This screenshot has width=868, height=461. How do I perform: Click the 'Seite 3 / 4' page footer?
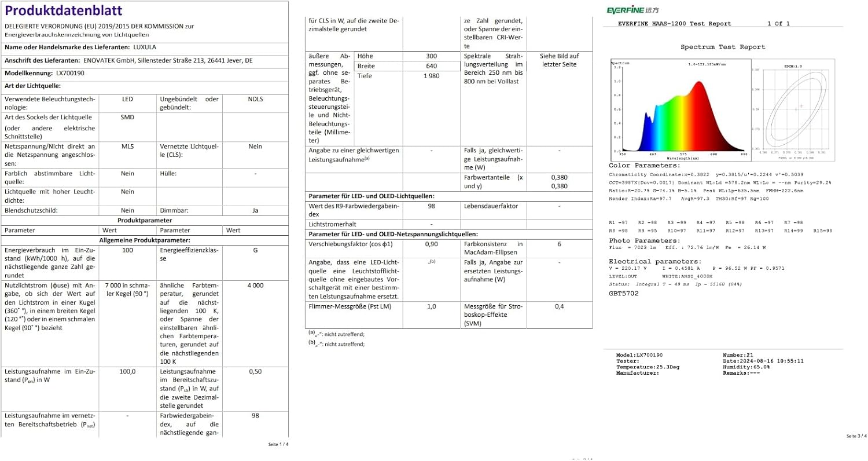(x=856, y=436)
